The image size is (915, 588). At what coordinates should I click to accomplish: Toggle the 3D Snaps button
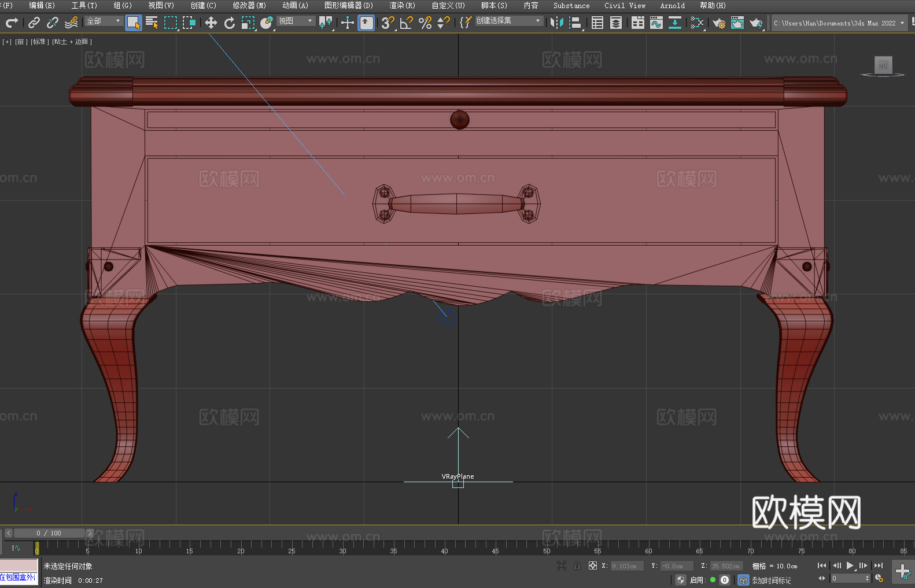pyautogui.click(x=388, y=23)
